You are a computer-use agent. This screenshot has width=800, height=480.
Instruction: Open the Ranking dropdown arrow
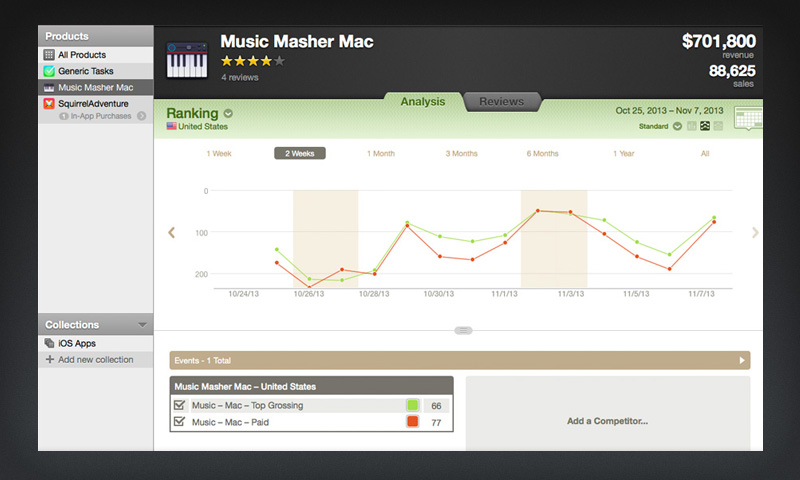[228, 113]
